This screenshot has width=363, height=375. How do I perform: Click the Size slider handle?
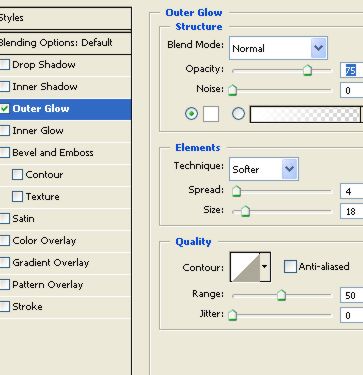click(x=245, y=211)
